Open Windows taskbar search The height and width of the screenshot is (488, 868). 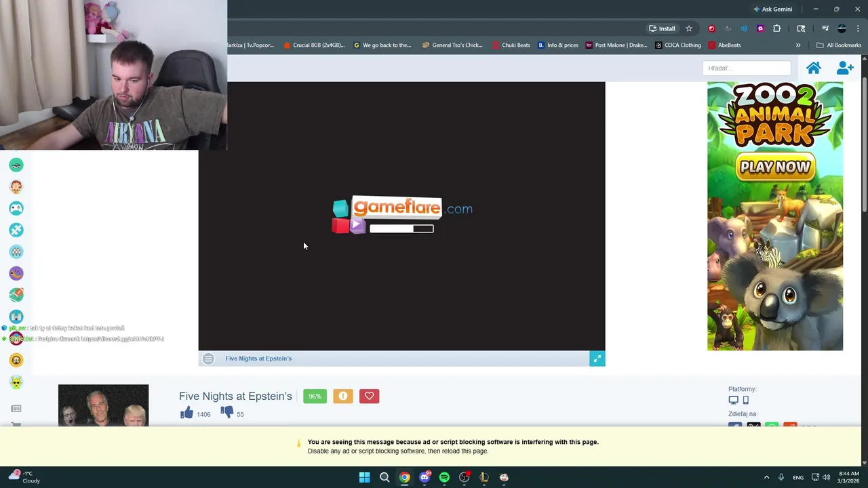(x=384, y=477)
